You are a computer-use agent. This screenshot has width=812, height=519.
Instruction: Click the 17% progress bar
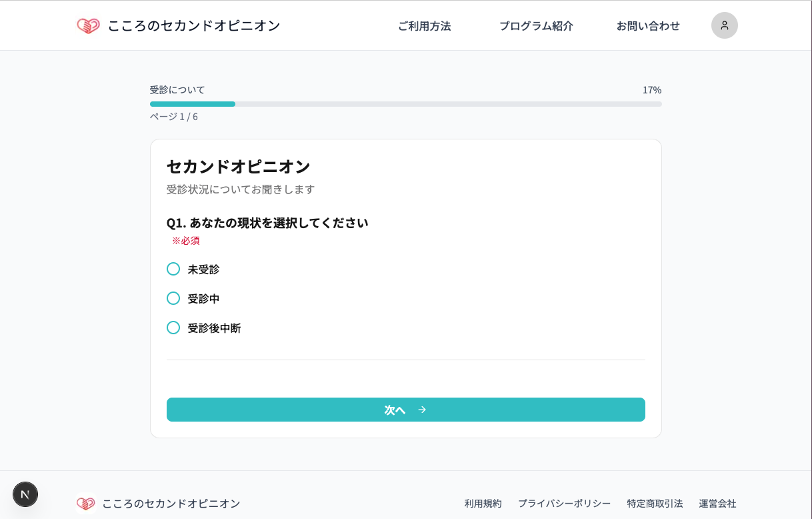(405, 104)
